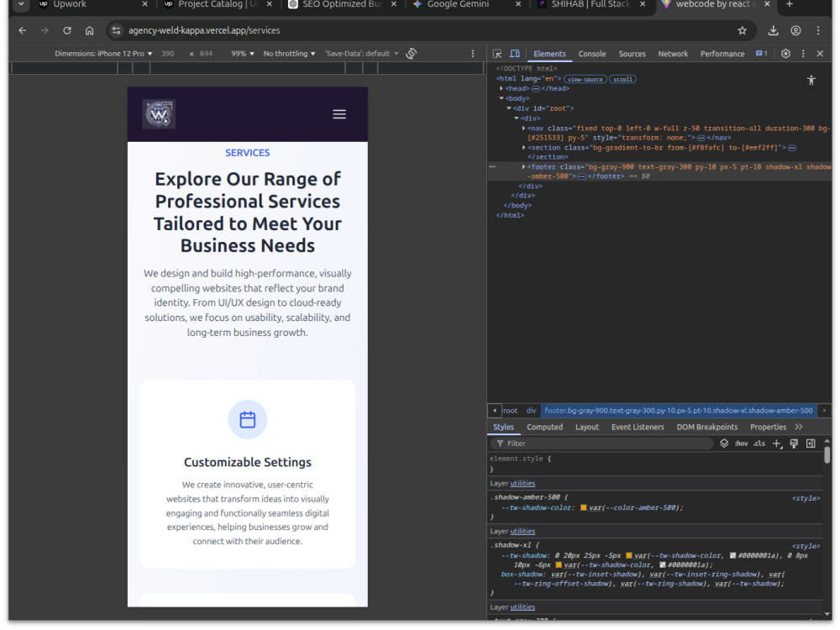This screenshot has width=840, height=630.
Task: Rotate the device viewport orientation
Action: click(x=411, y=54)
